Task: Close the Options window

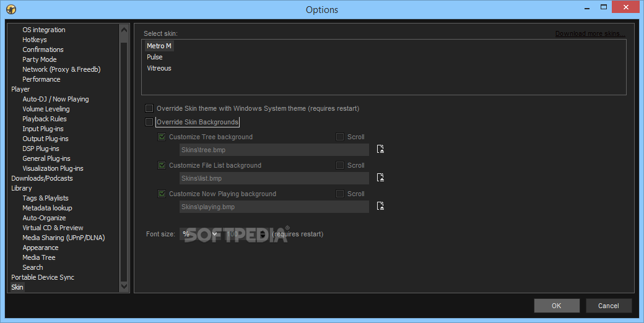Action: tap(625, 7)
